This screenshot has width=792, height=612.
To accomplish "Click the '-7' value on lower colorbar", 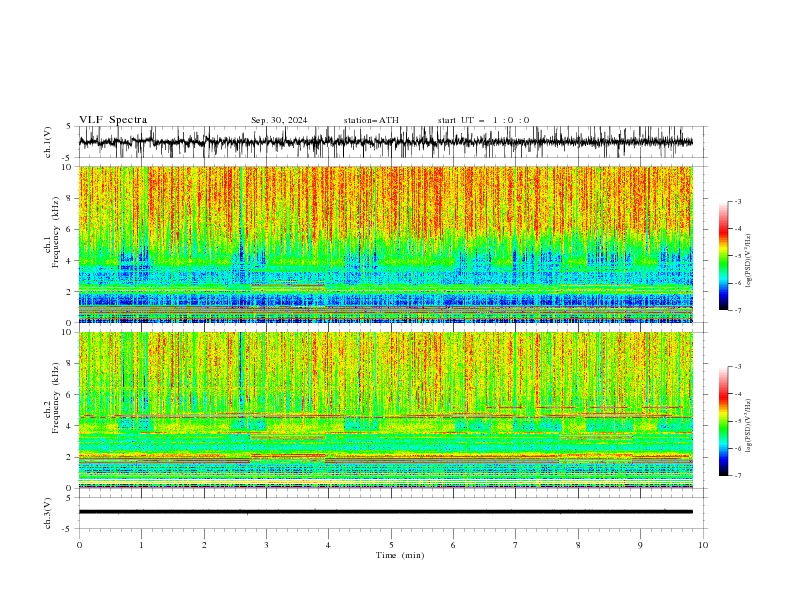I will point(737,476).
